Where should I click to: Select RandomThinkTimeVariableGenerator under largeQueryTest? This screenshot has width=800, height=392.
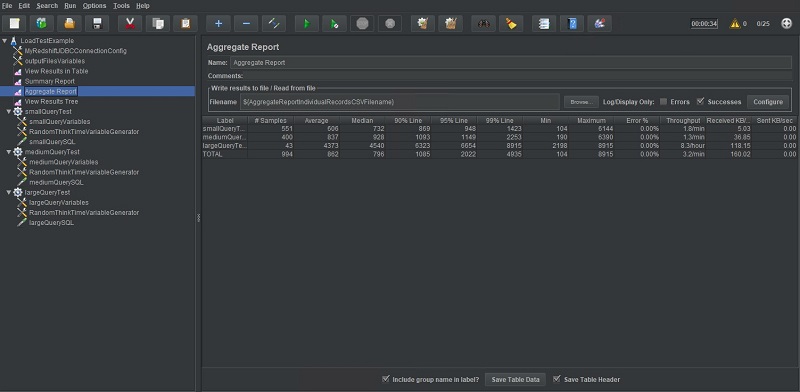click(x=84, y=212)
